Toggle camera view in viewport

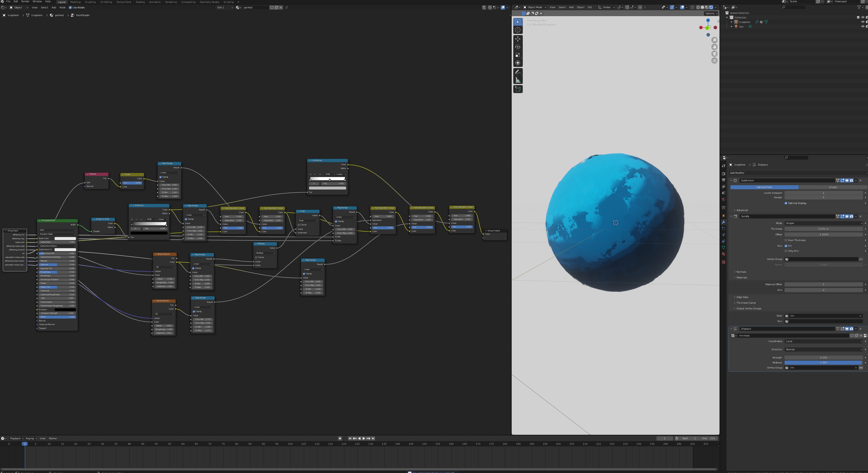[714, 54]
